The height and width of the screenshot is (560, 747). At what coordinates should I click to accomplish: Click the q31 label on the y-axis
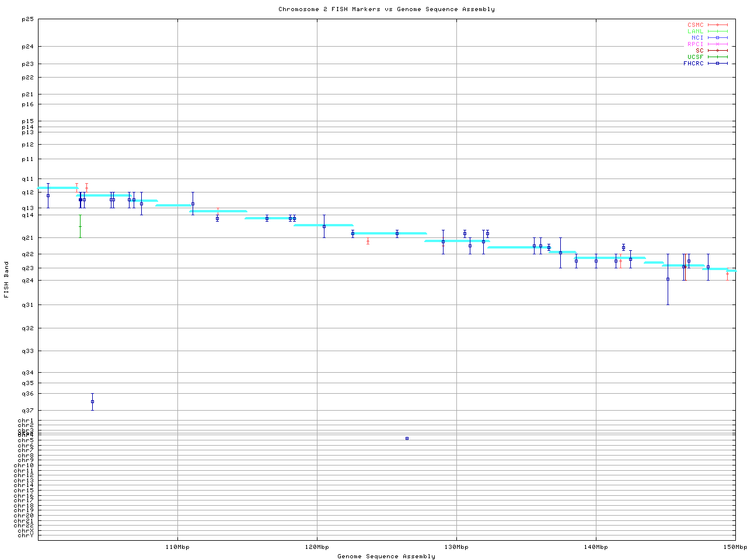click(28, 305)
